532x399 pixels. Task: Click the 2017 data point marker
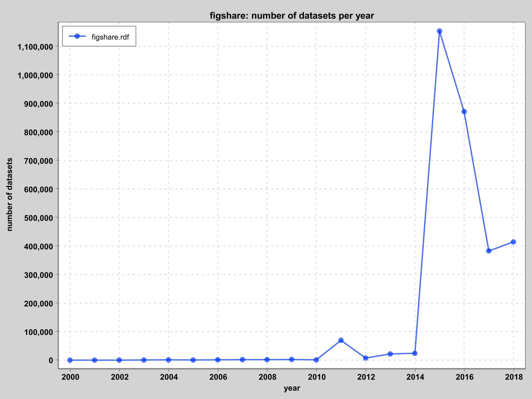coord(489,251)
